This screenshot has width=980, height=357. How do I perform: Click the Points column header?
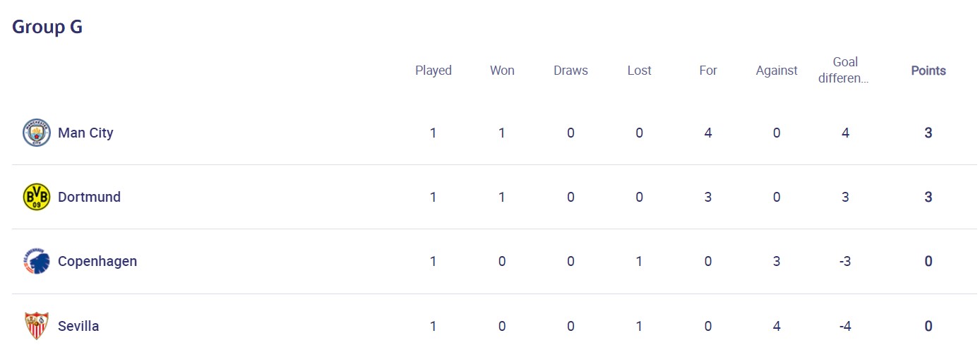[928, 71]
